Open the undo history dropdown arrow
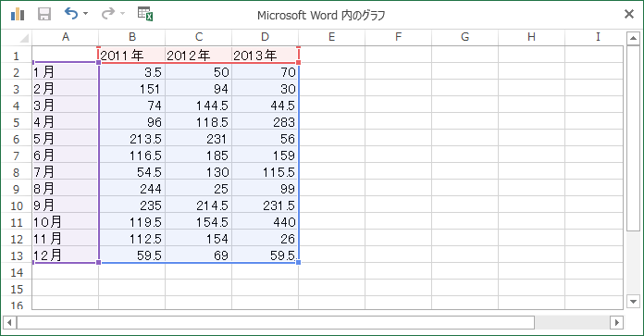The width and height of the screenshot is (644, 336). click(x=85, y=14)
